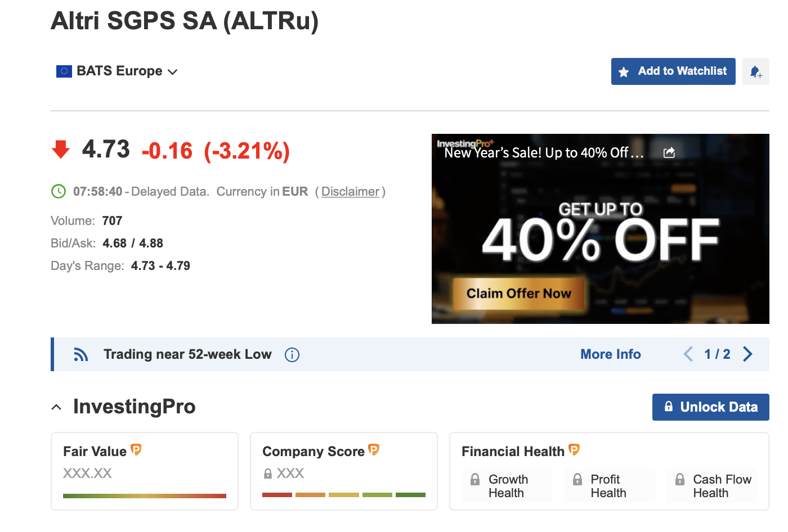Viewport: 788px width, 532px height.
Task: Click the lock icon beside Cash Flow Health
Action: 680,480
